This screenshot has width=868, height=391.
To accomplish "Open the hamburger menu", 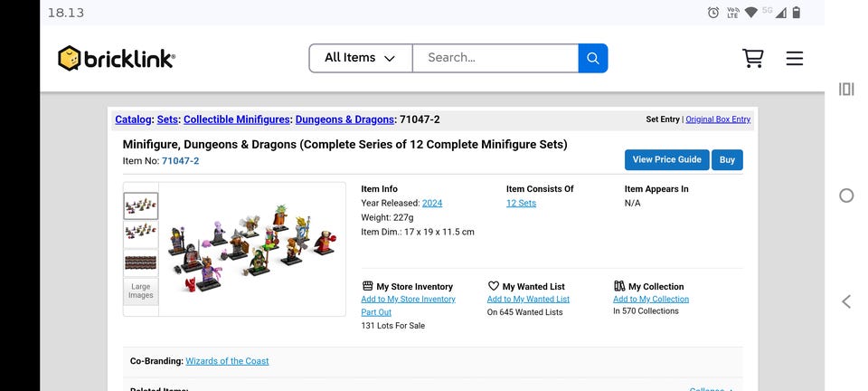I will click(795, 58).
